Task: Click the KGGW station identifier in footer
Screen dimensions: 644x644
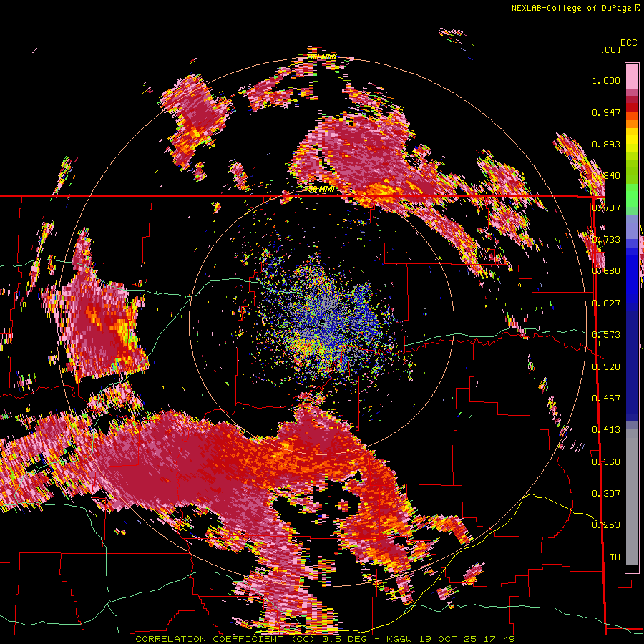Action: tap(400, 639)
